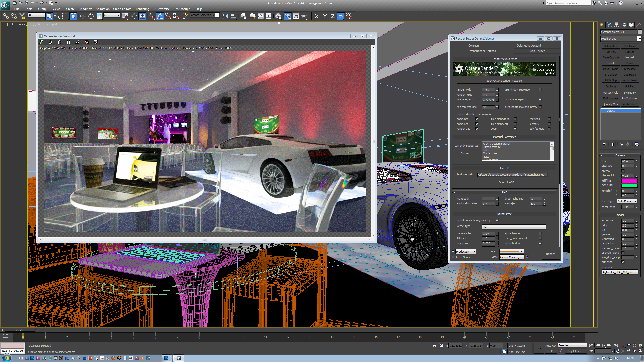Click the teapot Render Production icon
644x362 pixels.
coord(304,16)
